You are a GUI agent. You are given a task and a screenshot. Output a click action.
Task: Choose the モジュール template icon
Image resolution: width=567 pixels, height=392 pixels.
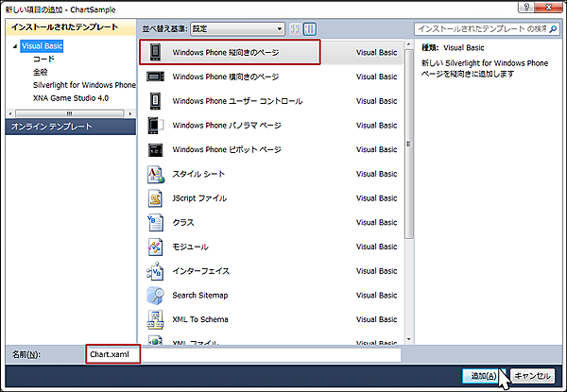click(x=155, y=247)
